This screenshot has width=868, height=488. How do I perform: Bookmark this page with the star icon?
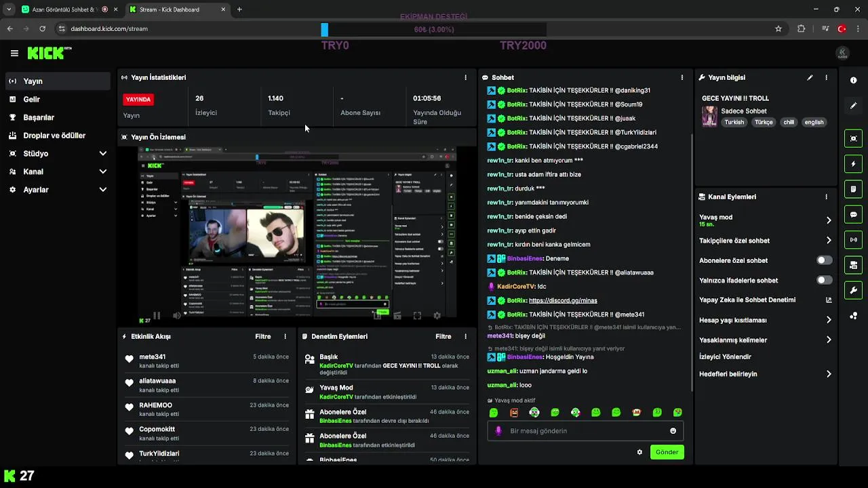point(778,28)
